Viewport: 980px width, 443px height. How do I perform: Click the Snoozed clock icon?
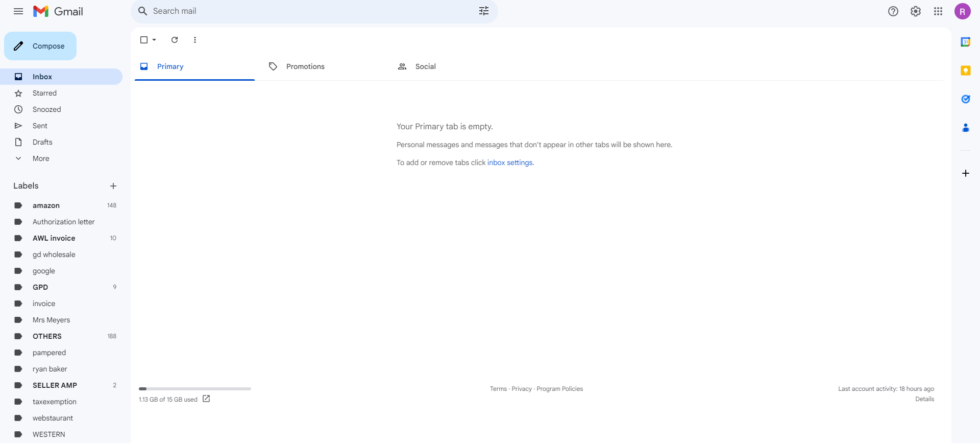click(18, 109)
